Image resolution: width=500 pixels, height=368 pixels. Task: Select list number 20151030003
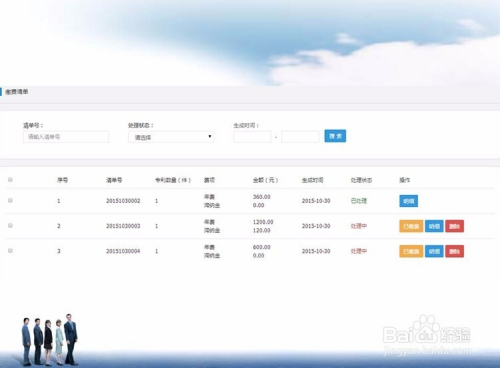click(123, 226)
